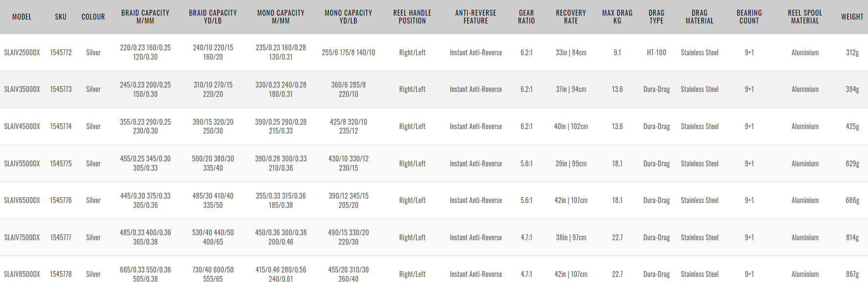Click the SLAIV5500DX model name
Screen dimensions: 868x296
coord(22,163)
